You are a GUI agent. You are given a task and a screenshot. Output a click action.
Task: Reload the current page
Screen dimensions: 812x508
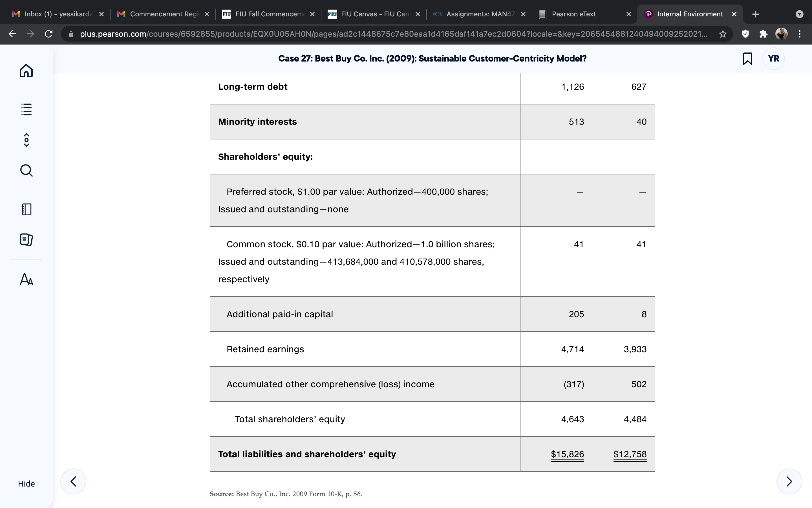click(49, 34)
